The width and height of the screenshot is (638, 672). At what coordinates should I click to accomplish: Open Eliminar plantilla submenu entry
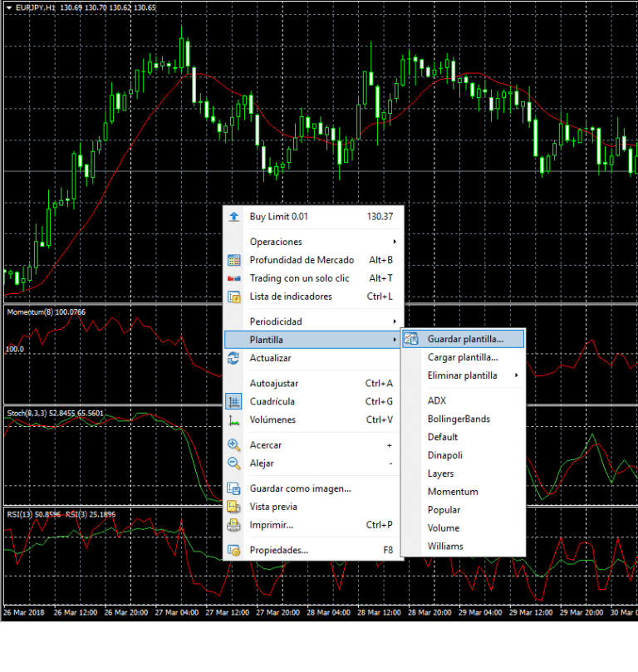[x=464, y=375]
